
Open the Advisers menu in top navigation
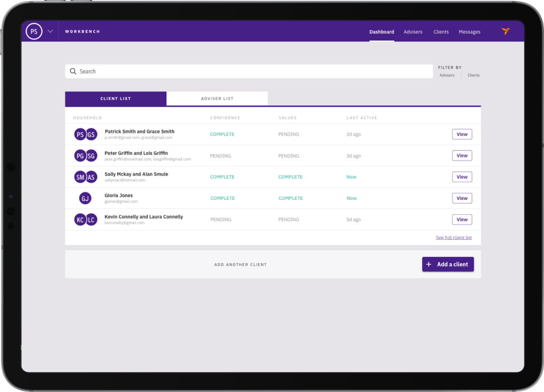point(413,32)
